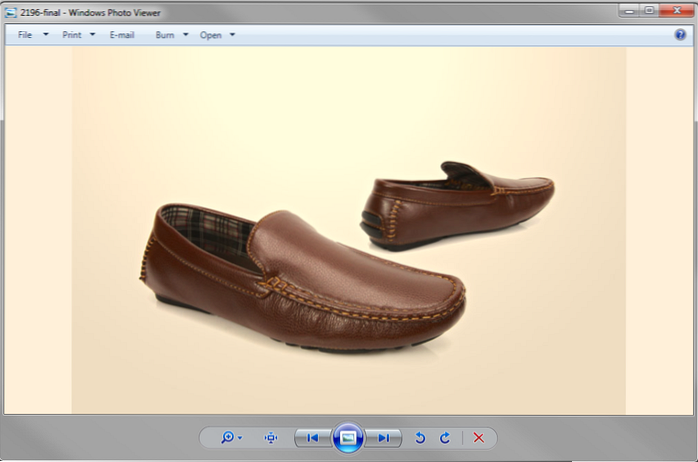698x462 pixels.
Task: Delete the photo using the red X icon
Action: (479, 438)
